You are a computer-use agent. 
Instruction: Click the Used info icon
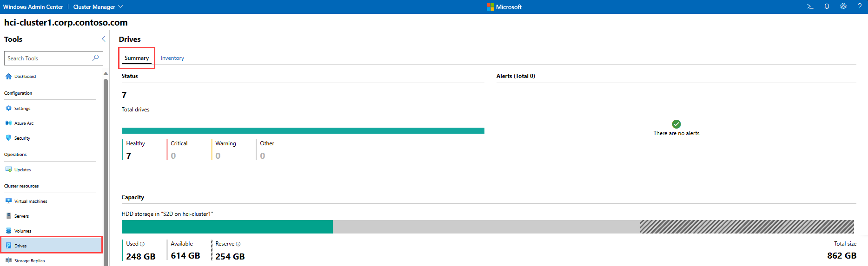coord(142,244)
